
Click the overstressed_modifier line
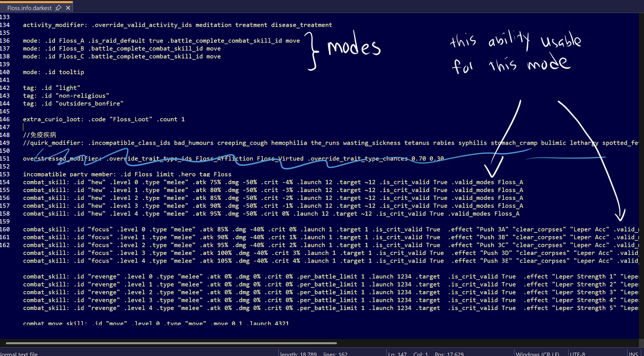(233, 159)
